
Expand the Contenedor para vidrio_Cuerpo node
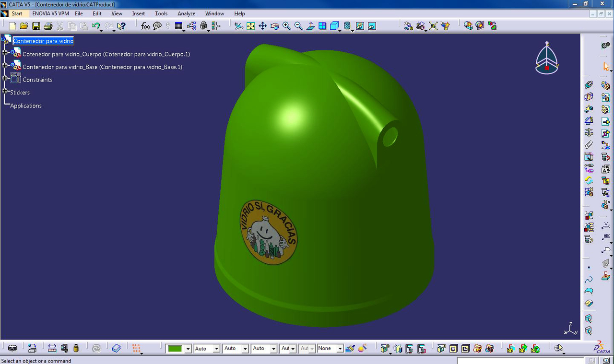(x=5, y=52)
